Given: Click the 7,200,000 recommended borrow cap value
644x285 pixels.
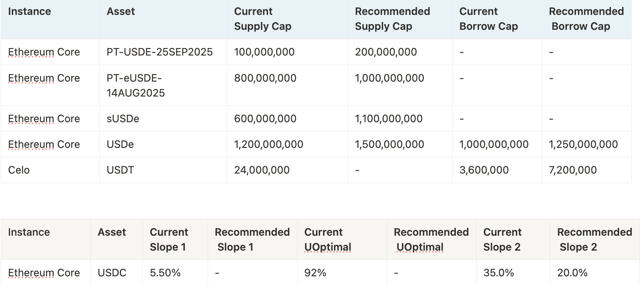Looking at the screenshot, I should click(573, 170).
